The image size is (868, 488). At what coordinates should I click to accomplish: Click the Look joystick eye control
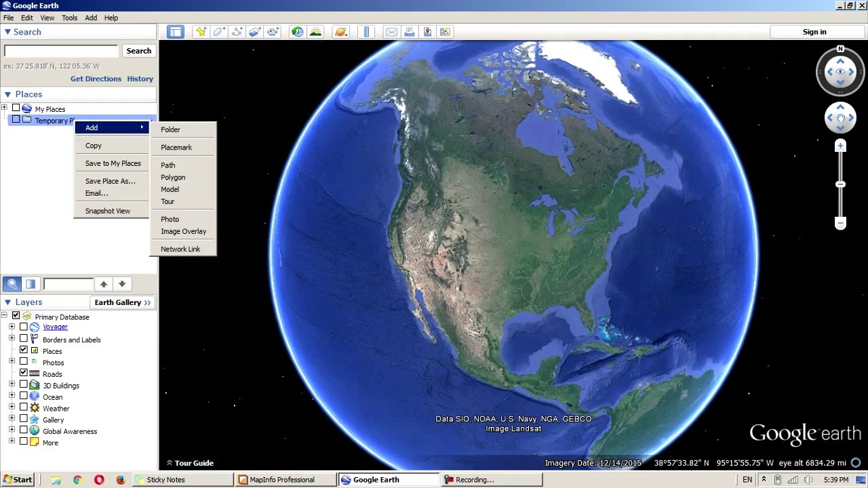[x=840, y=72]
